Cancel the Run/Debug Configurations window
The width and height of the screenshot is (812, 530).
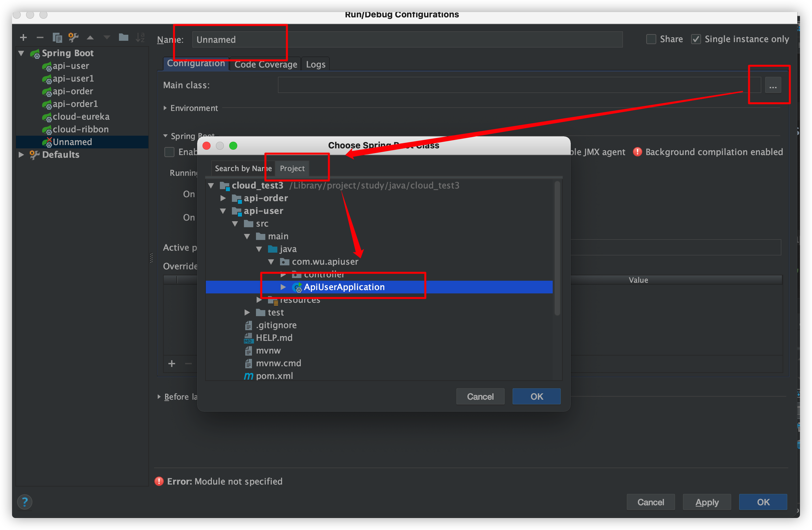651,502
